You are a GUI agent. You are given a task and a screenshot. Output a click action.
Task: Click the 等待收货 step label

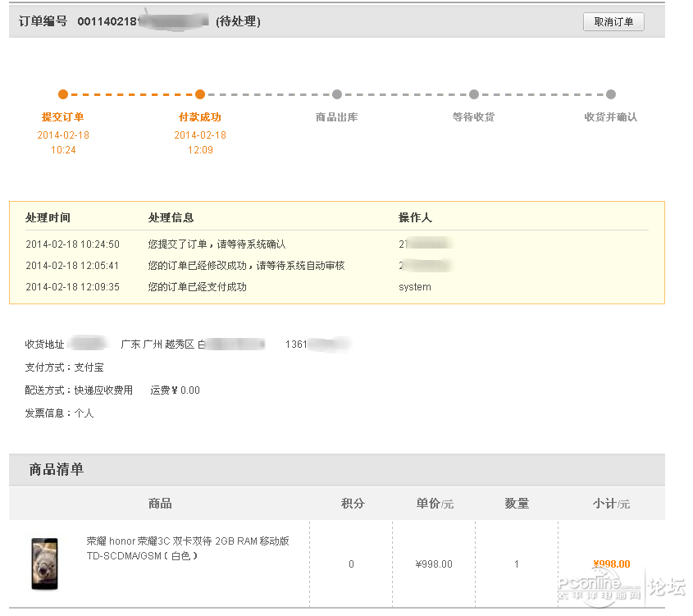point(474,117)
